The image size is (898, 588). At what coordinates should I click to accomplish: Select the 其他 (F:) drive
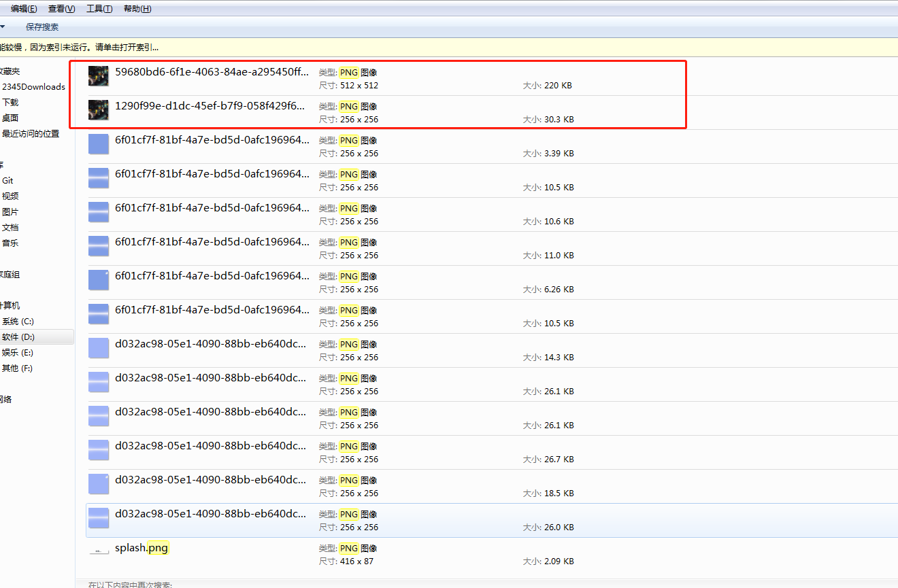(18, 368)
